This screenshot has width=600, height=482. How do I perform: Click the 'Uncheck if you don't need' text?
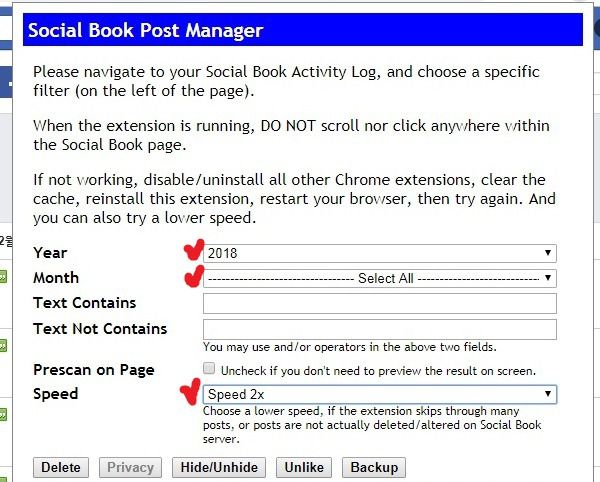pos(378,371)
